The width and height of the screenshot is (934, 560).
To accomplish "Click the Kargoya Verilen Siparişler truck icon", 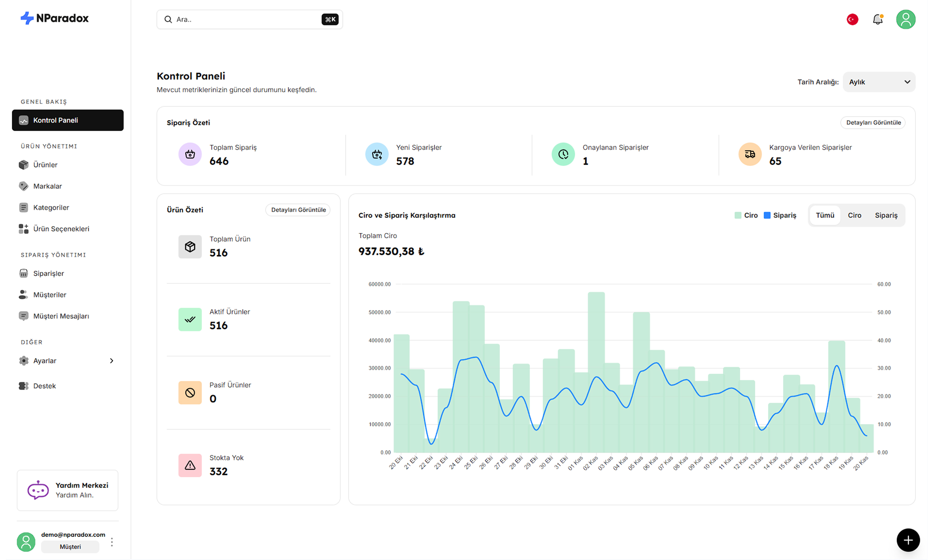I will (749, 154).
